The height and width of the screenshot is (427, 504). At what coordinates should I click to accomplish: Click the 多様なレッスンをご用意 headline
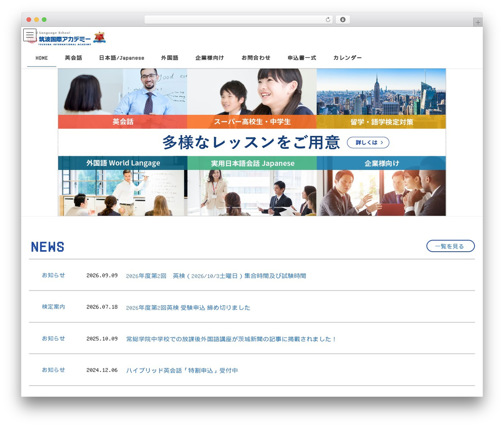click(251, 143)
